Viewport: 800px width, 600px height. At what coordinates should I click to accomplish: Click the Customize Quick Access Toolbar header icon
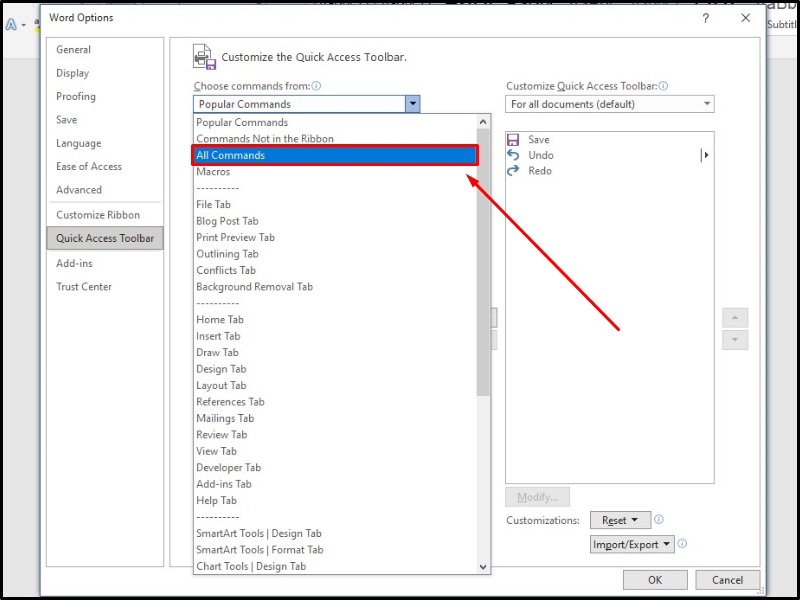click(205, 57)
